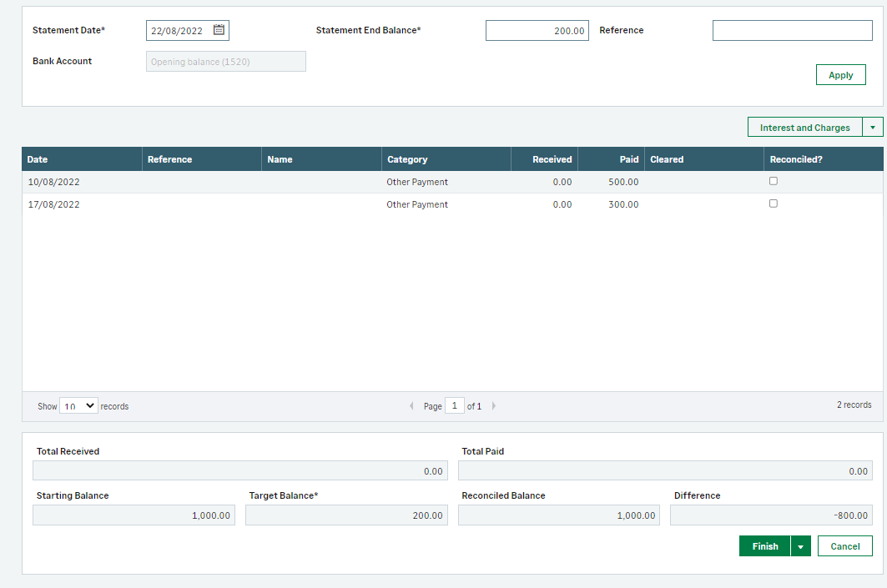Tick the reconciled box for 17/08/2022
The width and height of the screenshot is (887, 588).
point(773,204)
